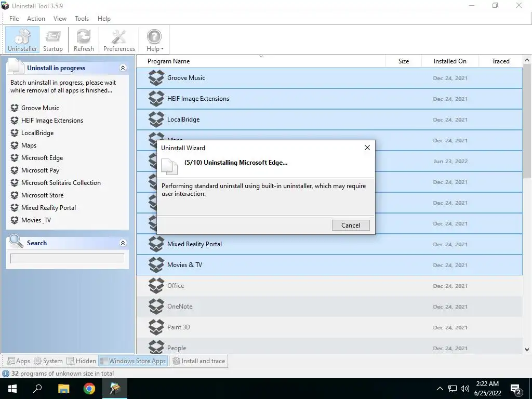Open the View menu
The image size is (532, 399).
pyautogui.click(x=60, y=19)
